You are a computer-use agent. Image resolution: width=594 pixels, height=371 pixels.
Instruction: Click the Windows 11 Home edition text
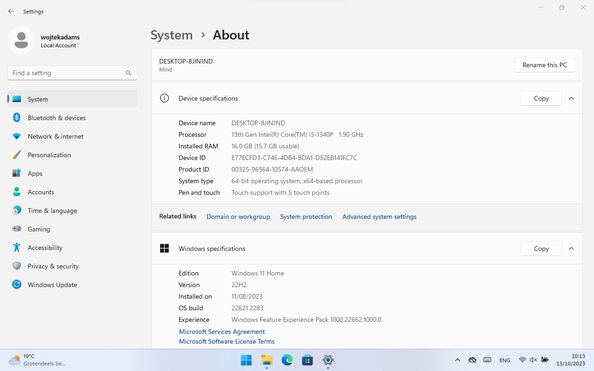click(258, 273)
